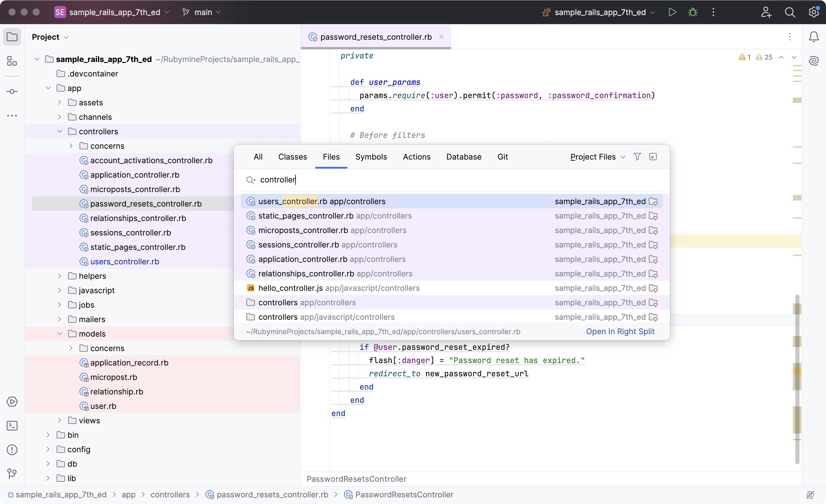Toggle the notifications bell panel
Screen dimensions: 826x504
814,37
